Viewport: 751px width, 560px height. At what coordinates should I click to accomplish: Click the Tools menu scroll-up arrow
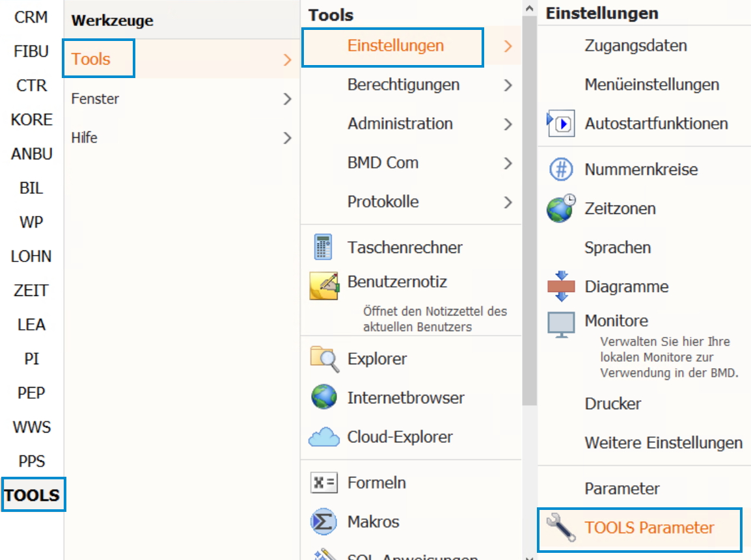tap(529, 8)
